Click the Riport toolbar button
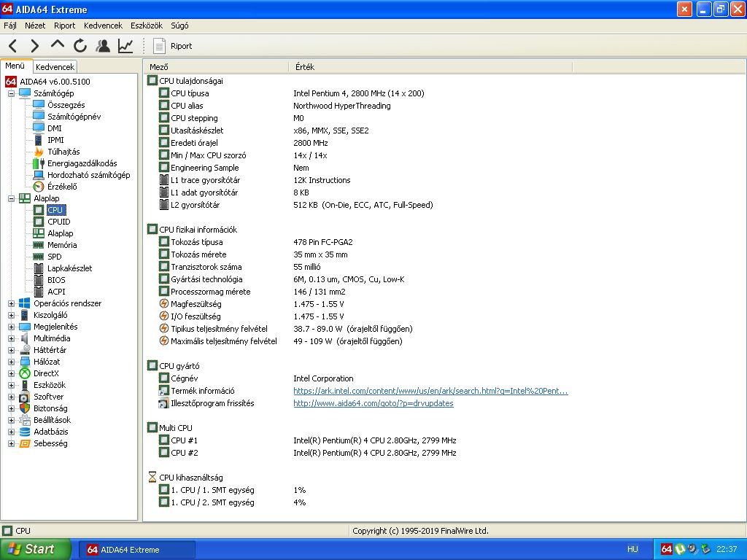This screenshot has width=747, height=560. coord(172,46)
